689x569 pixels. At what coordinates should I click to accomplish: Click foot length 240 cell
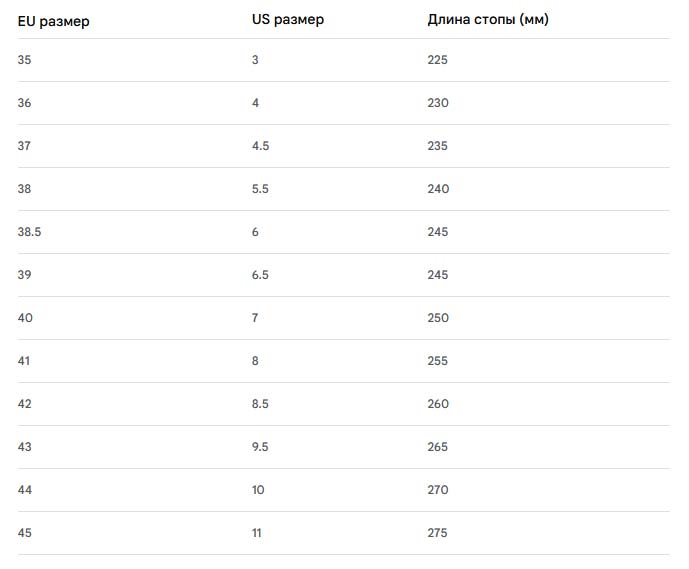[437, 189]
